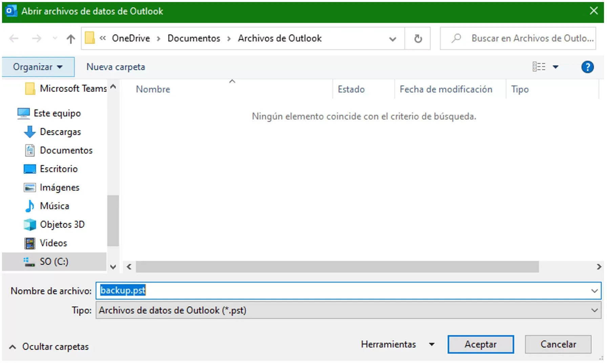Click the Outlook app icon in title bar

11,11
